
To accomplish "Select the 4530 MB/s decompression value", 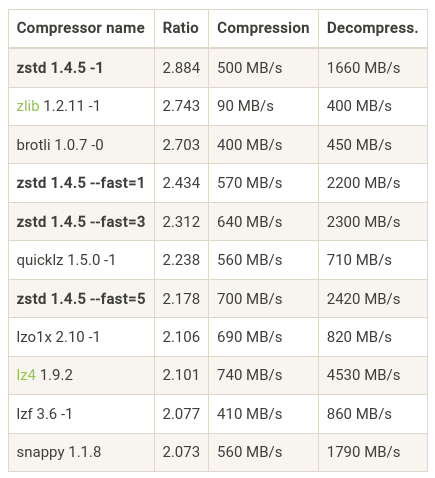I will coord(363,375).
